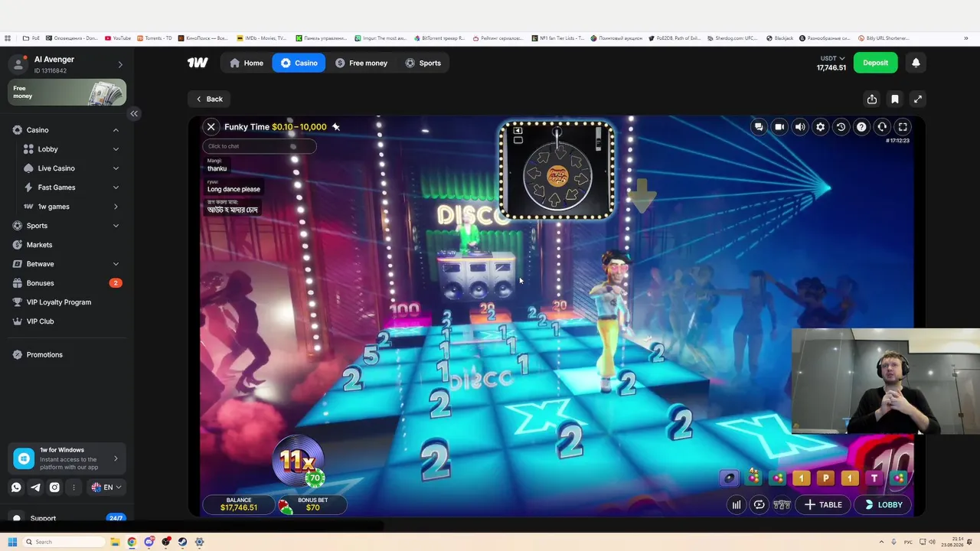980x551 pixels.
Task: Expand the Lobby submenu
Action: tap(116, 149)
